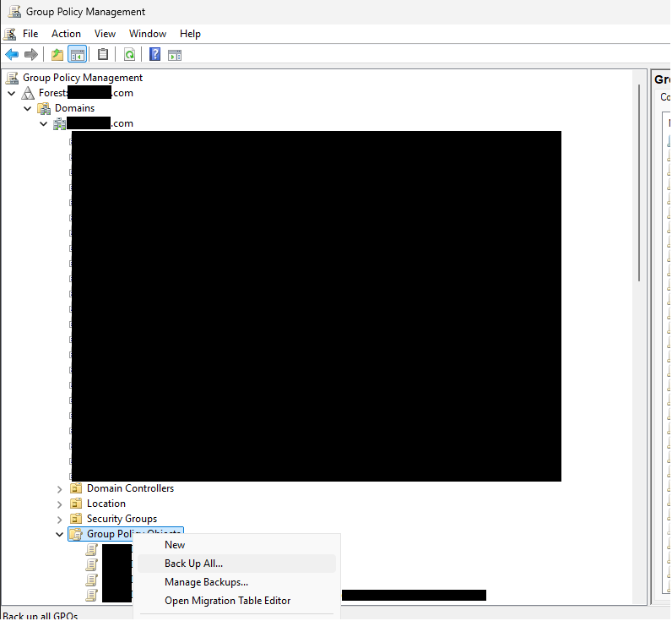672x621 pixels.
Task: Expand the Domain Controllers folder
Action: coord(59,489)
